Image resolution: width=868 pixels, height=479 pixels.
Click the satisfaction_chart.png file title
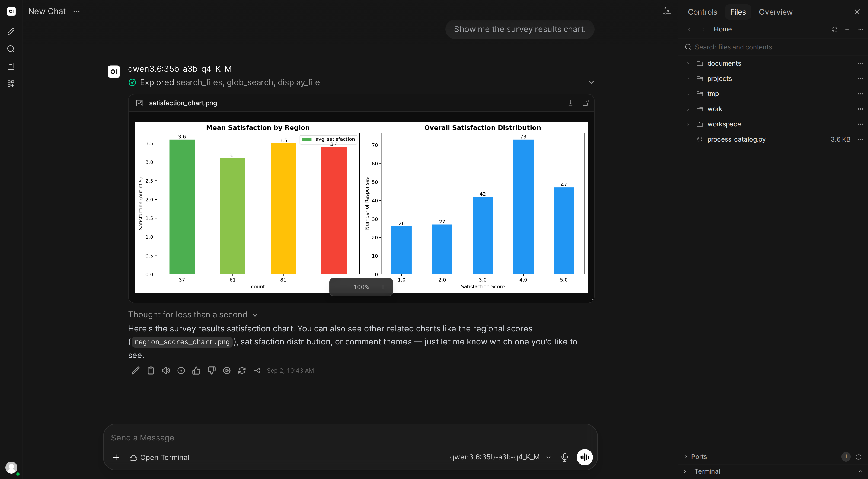pos(183,103)
